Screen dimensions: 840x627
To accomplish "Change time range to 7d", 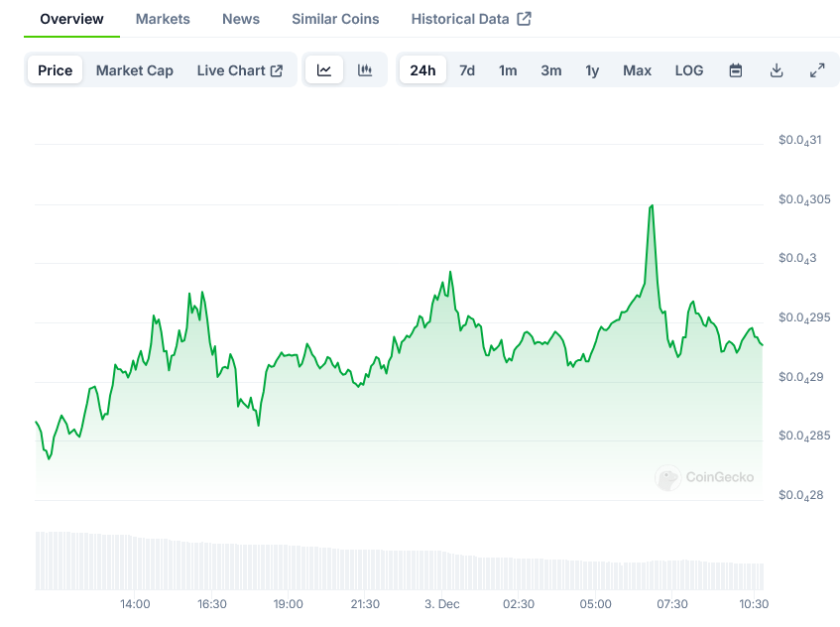I will tap(467, 70).
